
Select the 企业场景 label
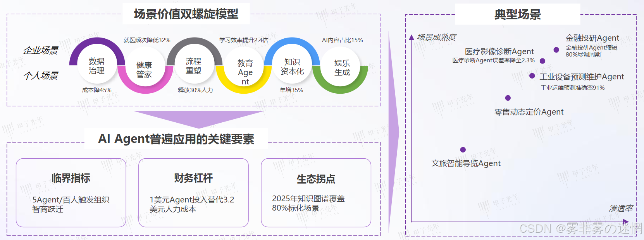point(41,50)
